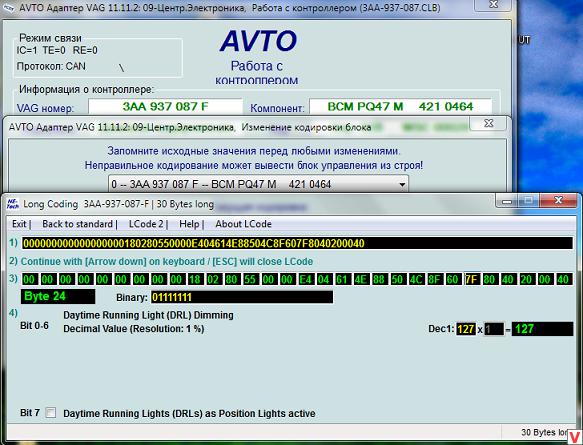583x445 pixels.
Task: Click the NE-Tech icon in Long Coding title bar
Action: (13, 204)
